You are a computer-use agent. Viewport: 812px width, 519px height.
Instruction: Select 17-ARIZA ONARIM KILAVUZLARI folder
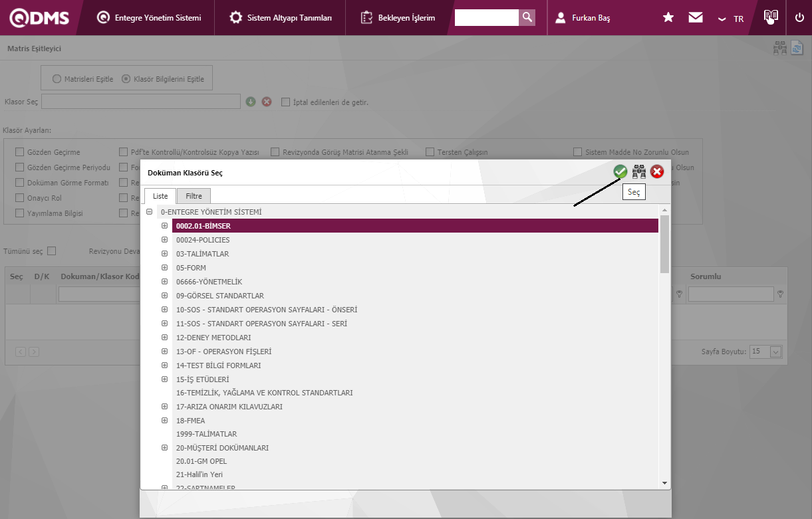[229, 407]
